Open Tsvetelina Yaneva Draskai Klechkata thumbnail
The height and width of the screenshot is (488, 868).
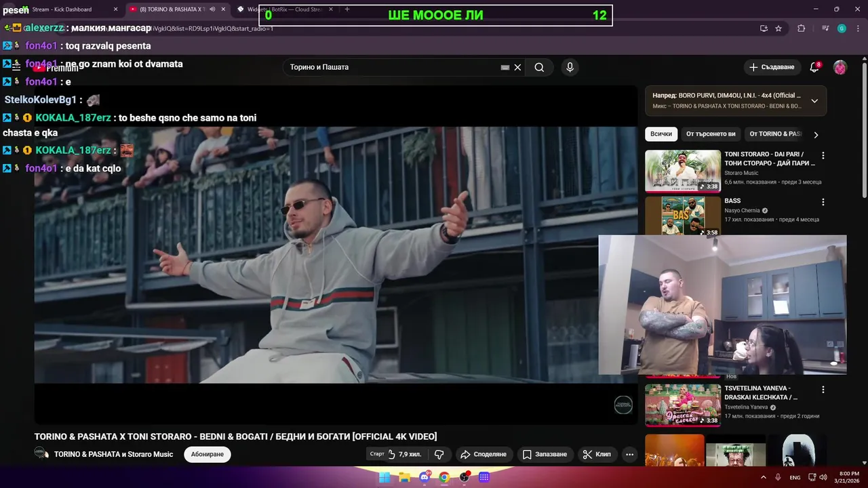683,405
